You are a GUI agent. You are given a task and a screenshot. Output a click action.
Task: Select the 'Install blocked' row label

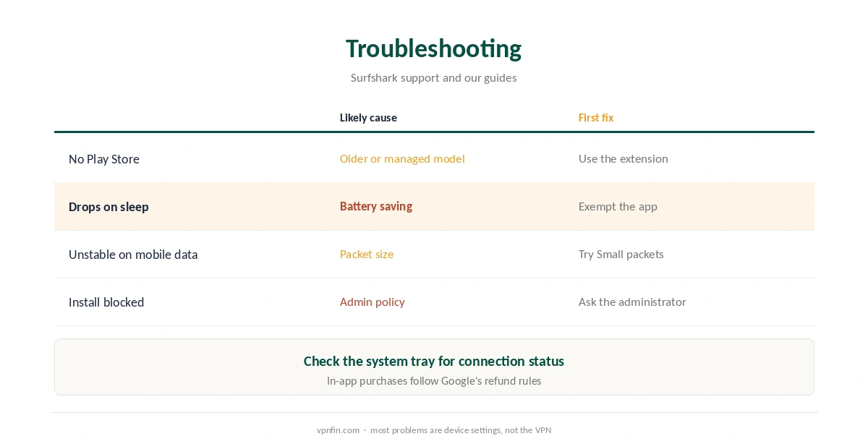pos(106,302)
